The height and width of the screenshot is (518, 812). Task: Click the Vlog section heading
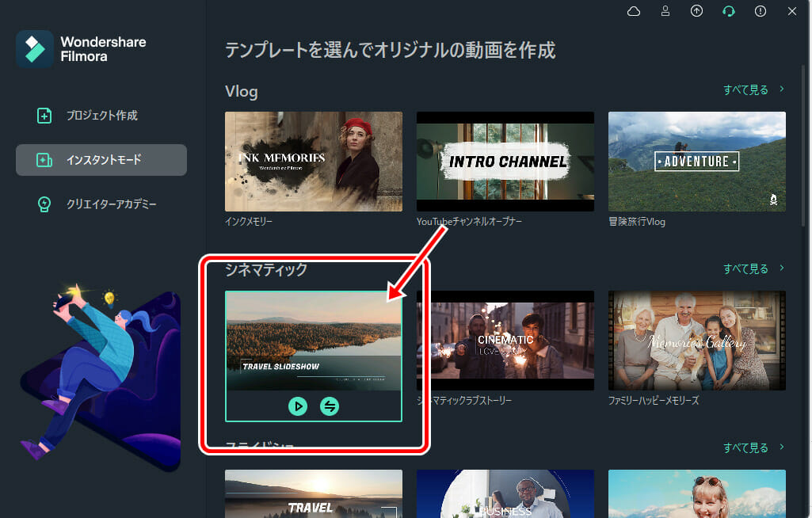[x=242, y=92]
